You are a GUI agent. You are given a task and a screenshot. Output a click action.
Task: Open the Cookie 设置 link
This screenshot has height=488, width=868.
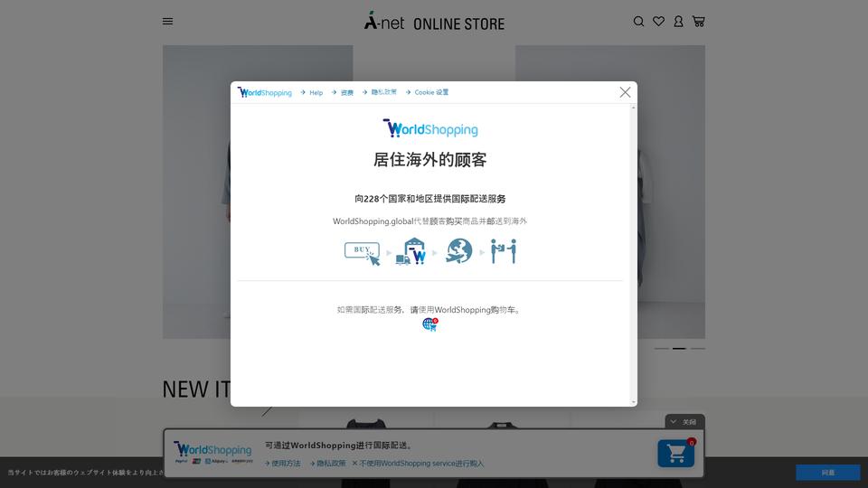click(x=427, y=92)
